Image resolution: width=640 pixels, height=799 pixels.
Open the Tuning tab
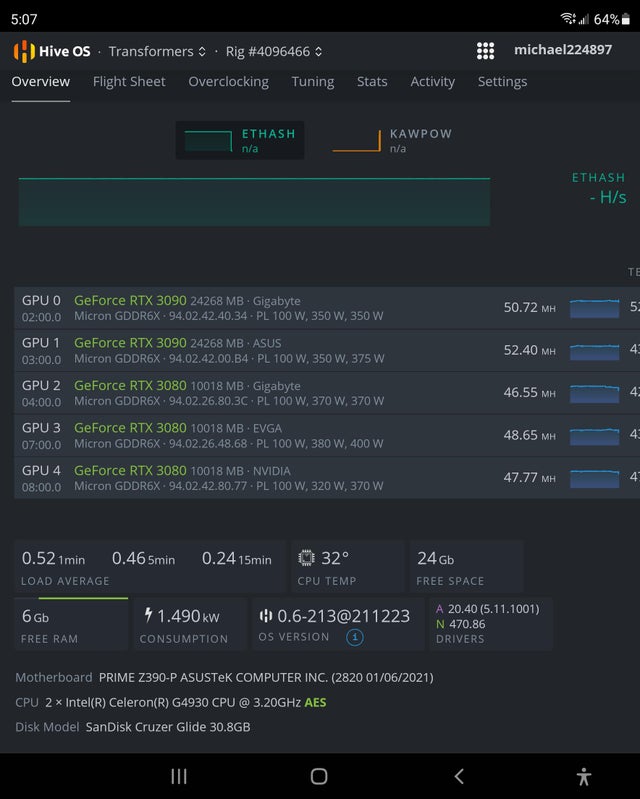coord(313,82)
